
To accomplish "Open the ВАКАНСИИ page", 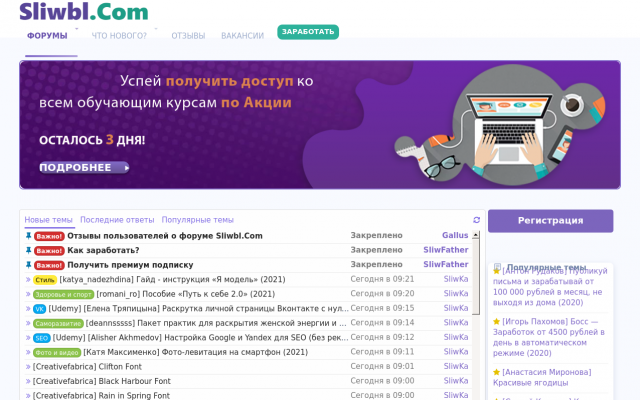I will [242, 36].
